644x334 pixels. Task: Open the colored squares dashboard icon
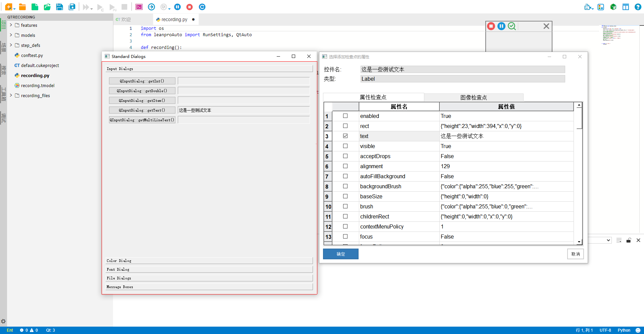pos(601,7)
